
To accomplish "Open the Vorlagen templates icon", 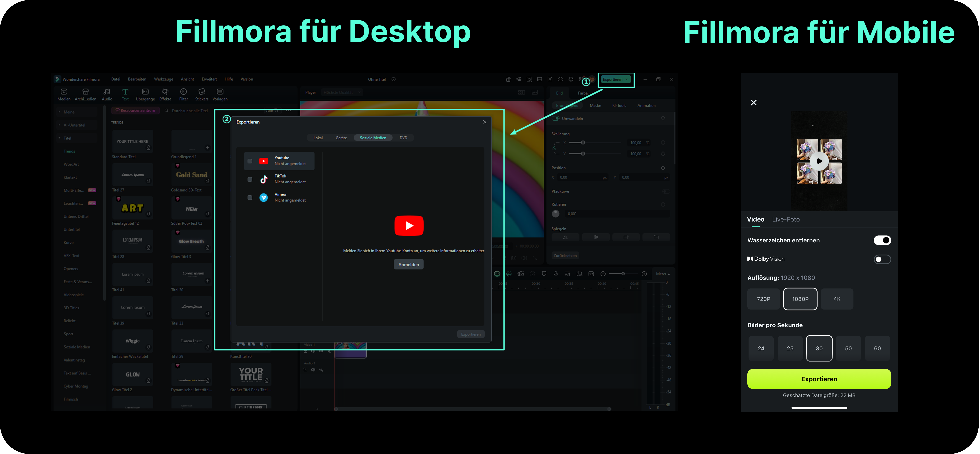I will [x=220, y=92].
